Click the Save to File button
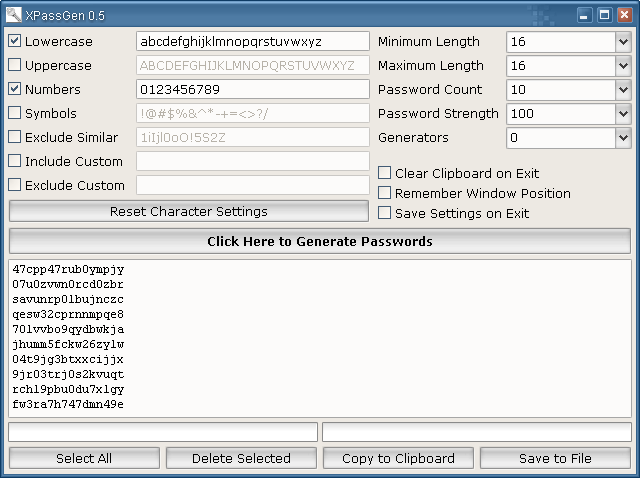 tap(556, 458)
